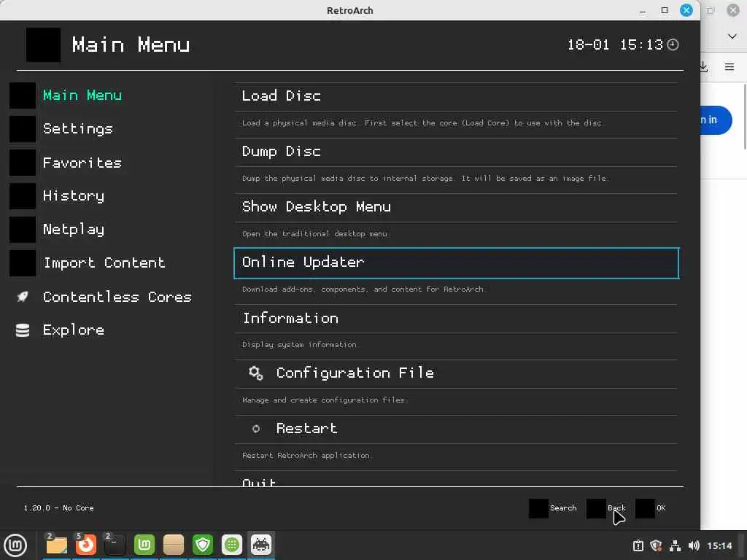This screenshot has width=747, height=560.
Task: Click the Online Updater description text
Action: [x=363, y=289]
